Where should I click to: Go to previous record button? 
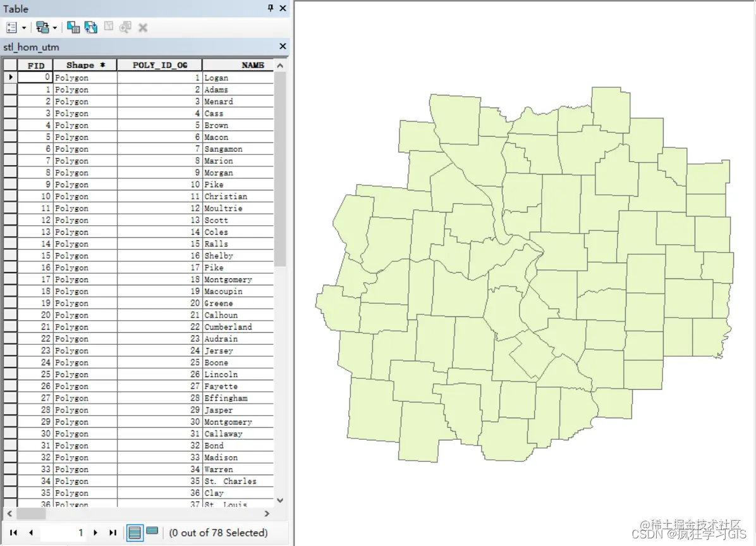(31, 533)
